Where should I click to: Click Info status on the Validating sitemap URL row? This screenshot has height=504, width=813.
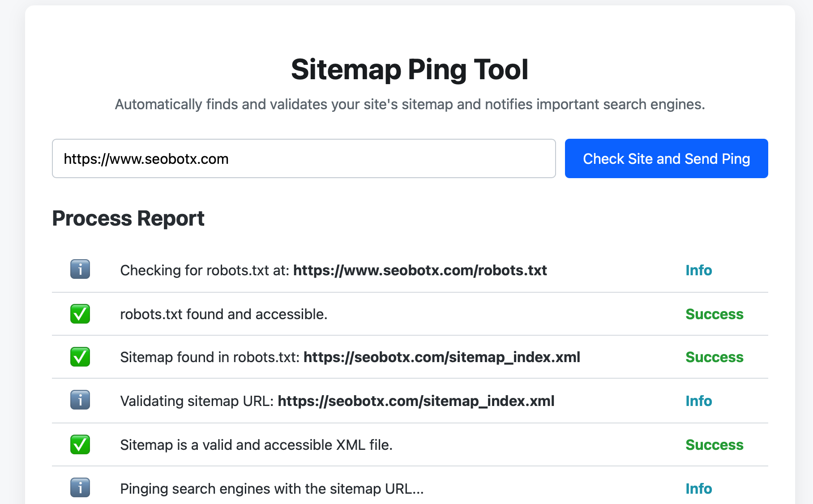699,401
